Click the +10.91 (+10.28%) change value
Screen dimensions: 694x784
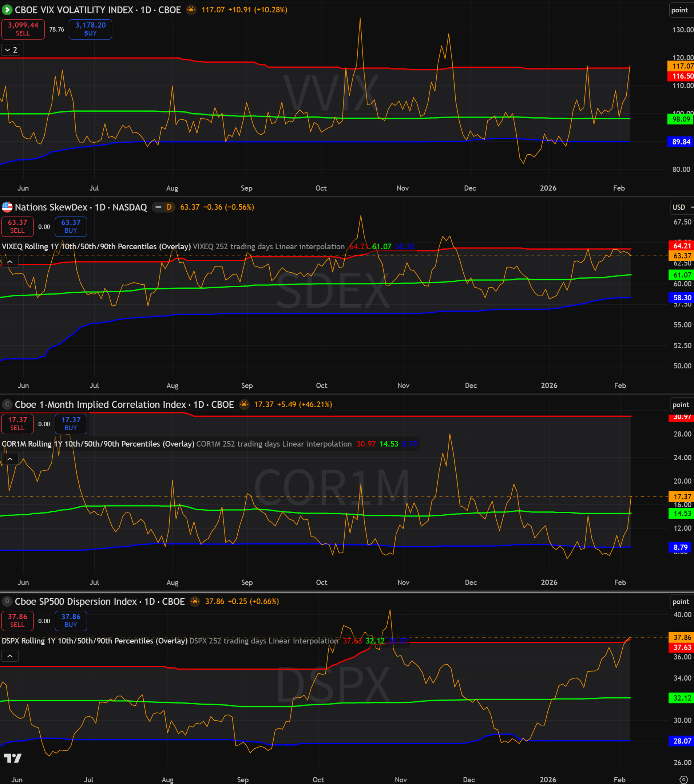tap(258, 9)
